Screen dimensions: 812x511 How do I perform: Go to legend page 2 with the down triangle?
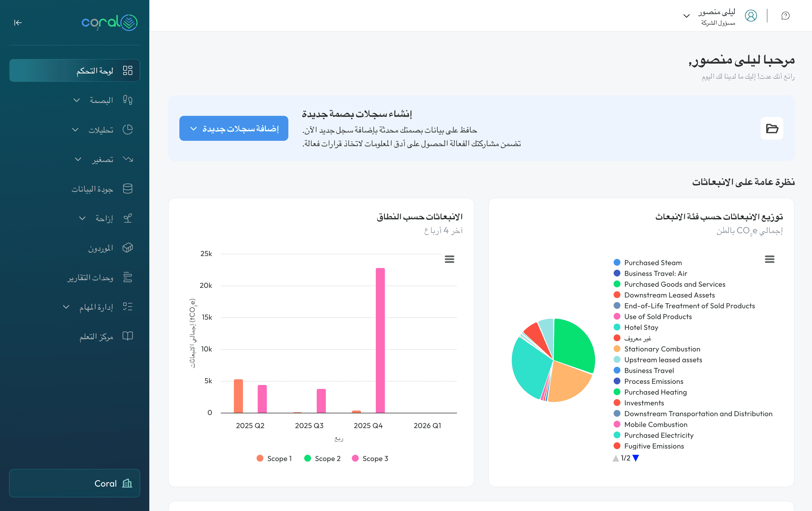click(x=636, y=458)
